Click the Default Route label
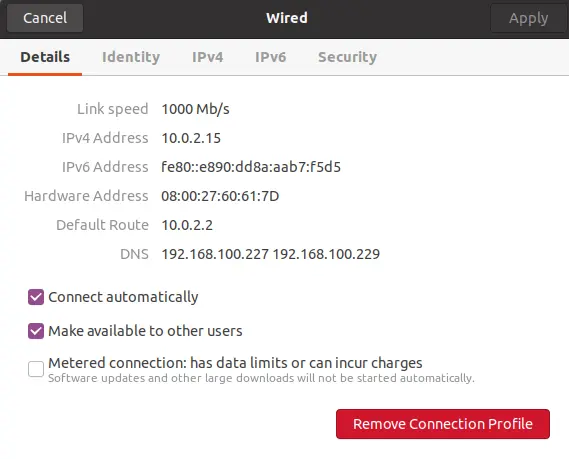 tap(102, 225)
